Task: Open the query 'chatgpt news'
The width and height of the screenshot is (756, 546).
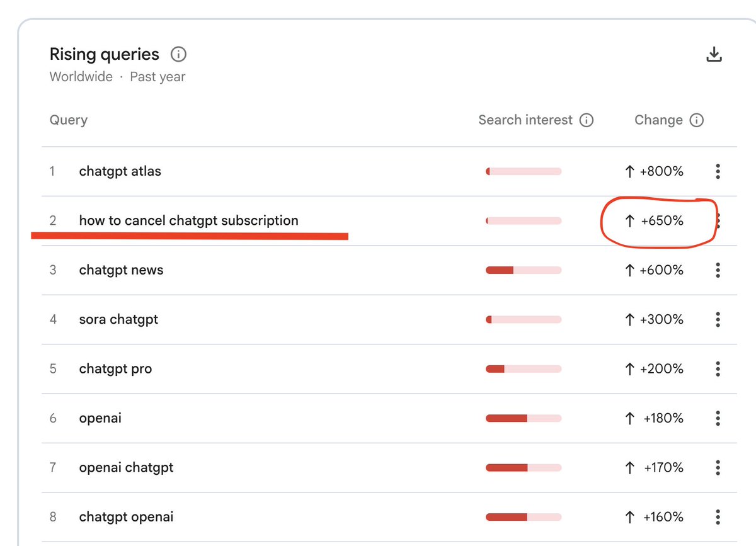Action: 121,270
